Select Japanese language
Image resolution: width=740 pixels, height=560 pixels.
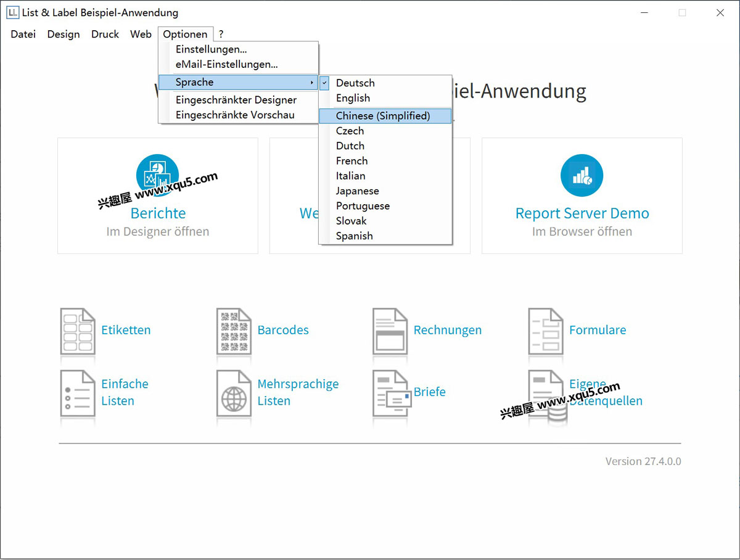pos(385,191)
